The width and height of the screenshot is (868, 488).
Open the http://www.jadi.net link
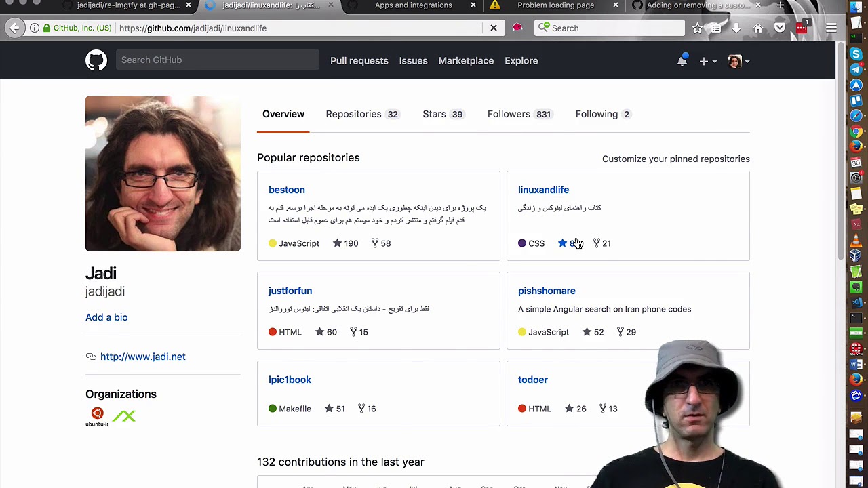[143, 357]
